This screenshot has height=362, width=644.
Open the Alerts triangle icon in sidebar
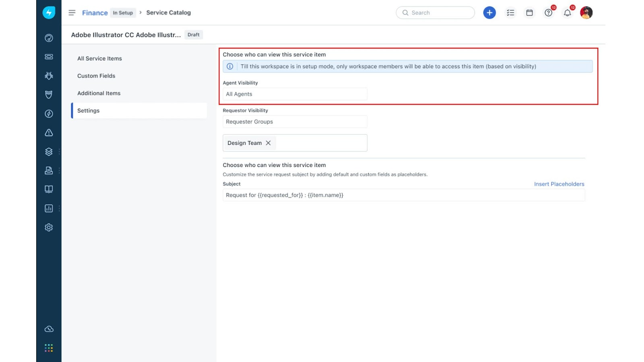(49, 133)
